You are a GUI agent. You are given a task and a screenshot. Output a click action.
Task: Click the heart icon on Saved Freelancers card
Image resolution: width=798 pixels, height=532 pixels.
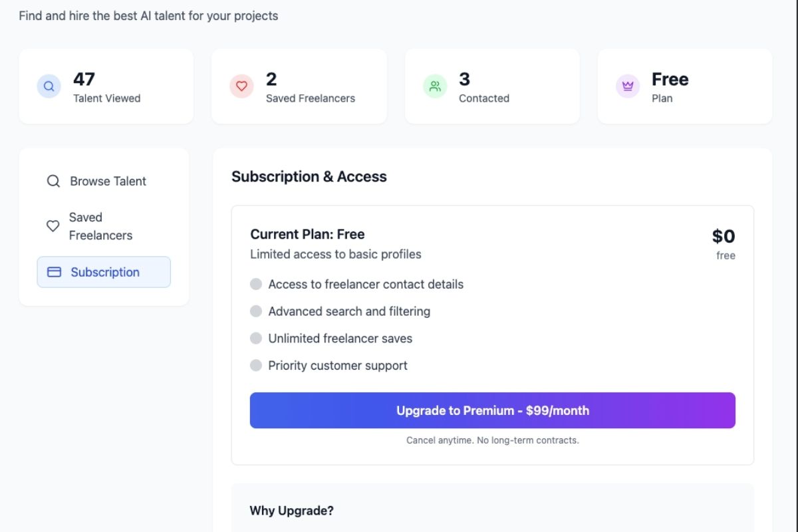(241, 86)
